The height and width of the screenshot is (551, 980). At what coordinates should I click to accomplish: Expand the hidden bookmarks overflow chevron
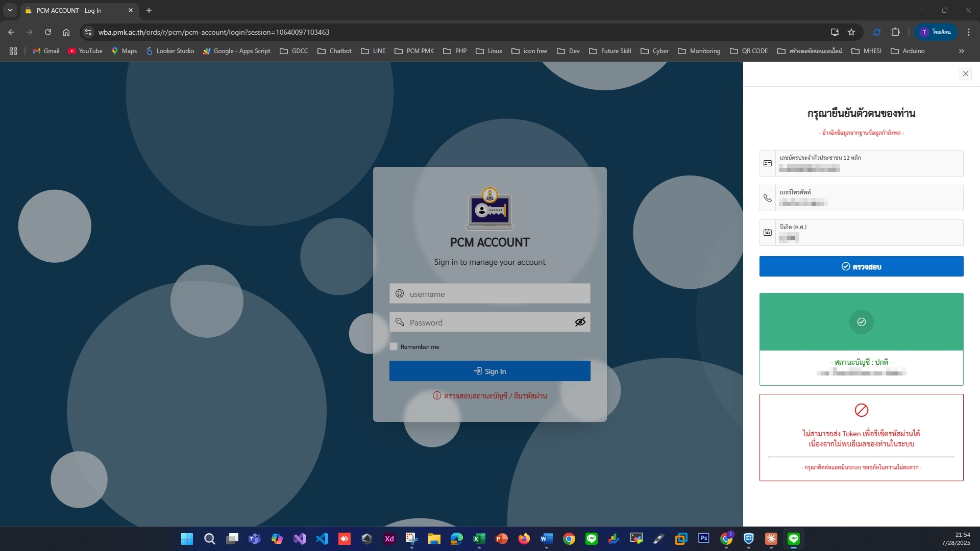pyautogui.click(x=961, y=51)
